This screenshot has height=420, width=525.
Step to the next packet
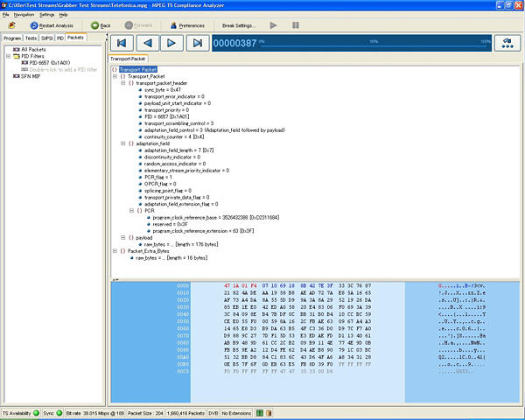tap(172, 42)
